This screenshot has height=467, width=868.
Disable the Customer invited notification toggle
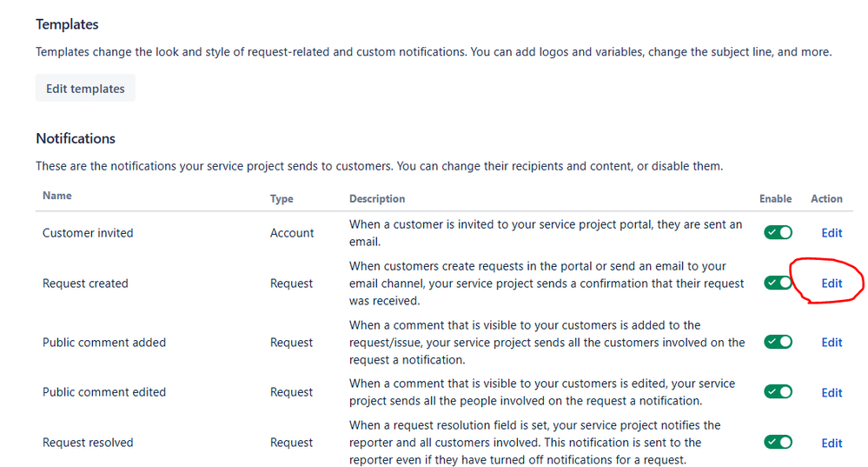click(779, 233)
